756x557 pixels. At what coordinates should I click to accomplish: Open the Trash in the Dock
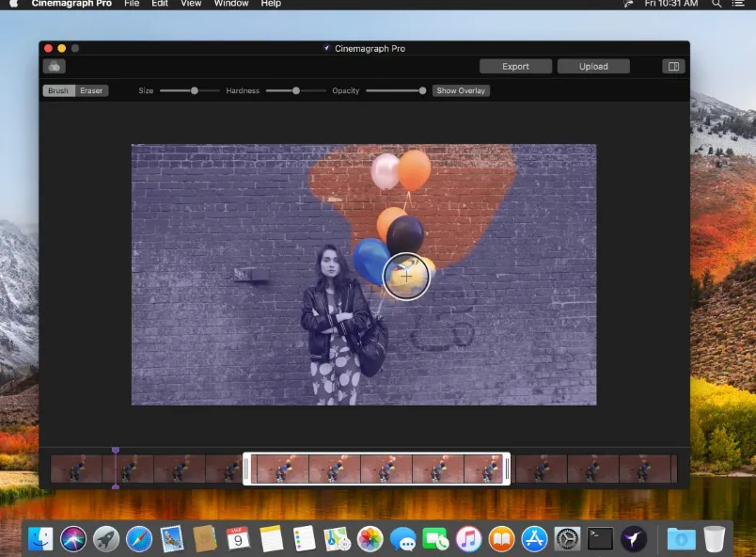714,539
